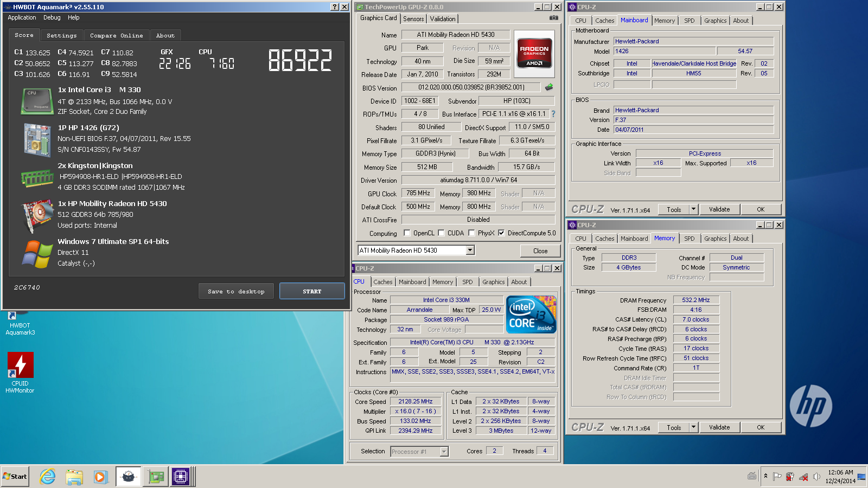Click the Close button in GPU-Z

point(540,251)
